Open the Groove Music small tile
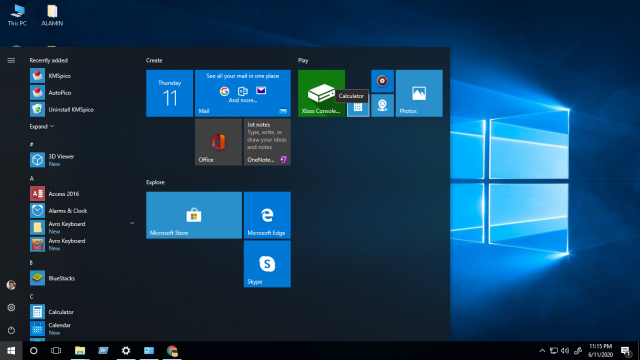Viewport: 640px width, 360px height. click(382, 81)
